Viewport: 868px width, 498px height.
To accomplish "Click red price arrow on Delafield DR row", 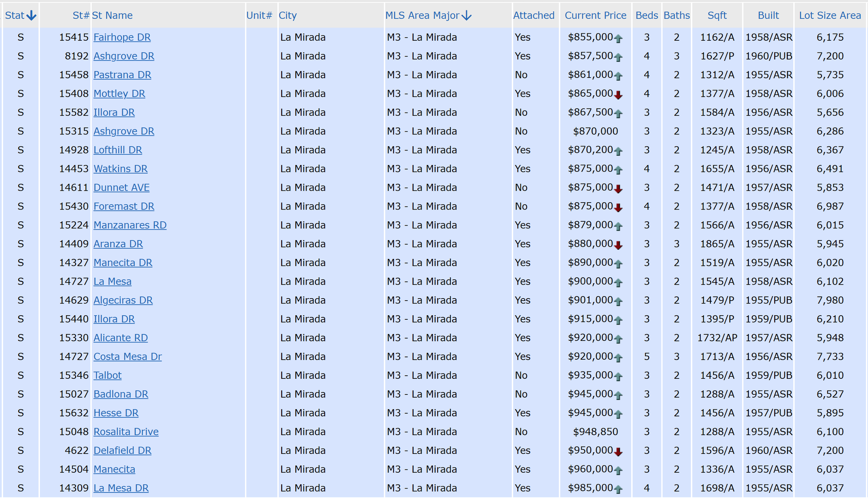I will tap(618, 452).
